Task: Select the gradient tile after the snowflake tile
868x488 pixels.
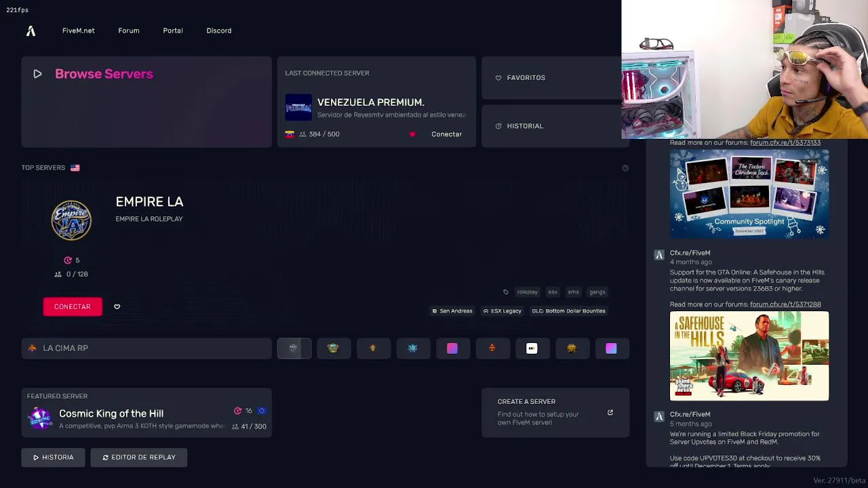Action: pyautogui.click(x=452, y=348)
